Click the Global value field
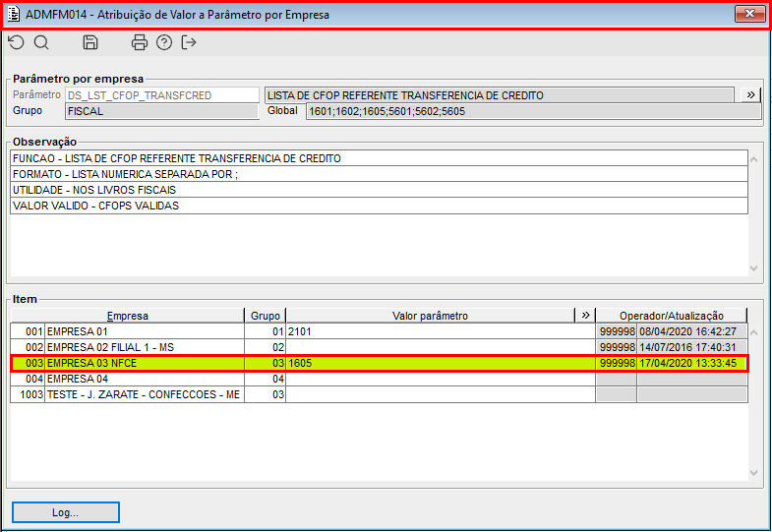 click(x=534, y=111)
